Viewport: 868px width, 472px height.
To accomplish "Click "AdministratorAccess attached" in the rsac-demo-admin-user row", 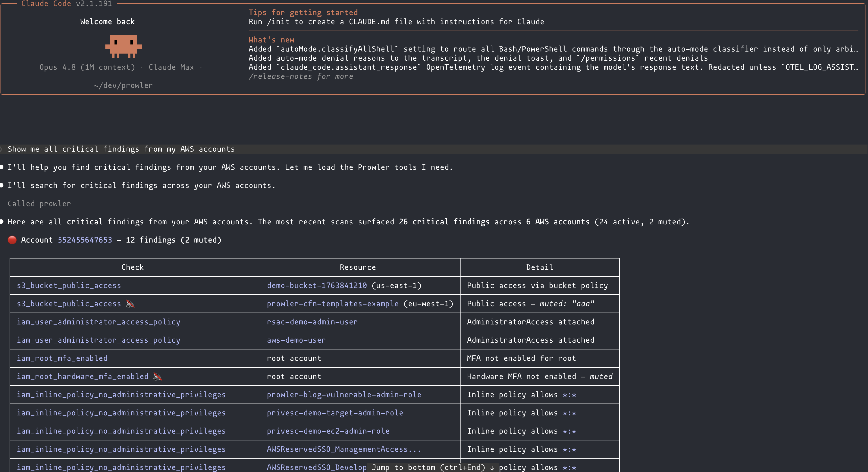I will (530, 322).
